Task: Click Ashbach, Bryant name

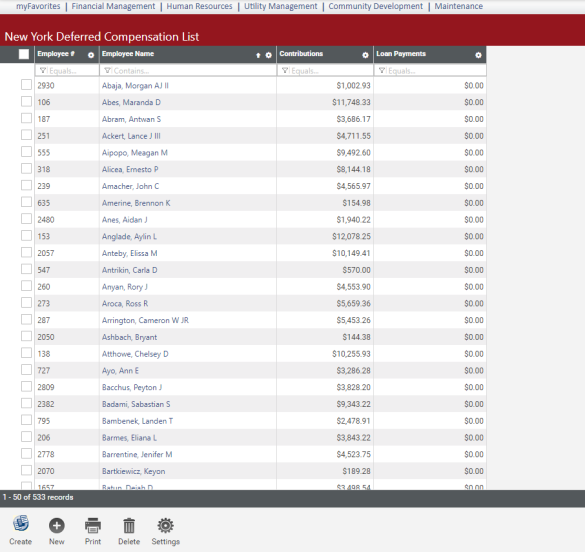Action: [129, 338]
